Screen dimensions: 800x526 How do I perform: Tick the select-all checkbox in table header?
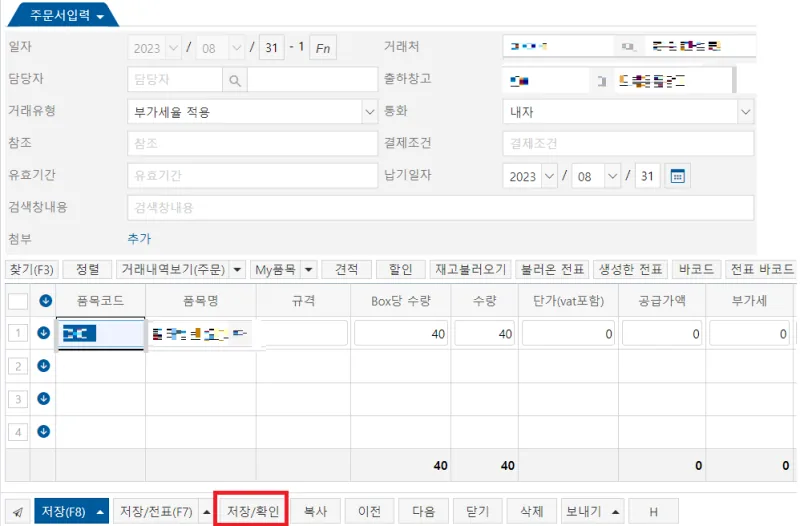click(18, 300)
